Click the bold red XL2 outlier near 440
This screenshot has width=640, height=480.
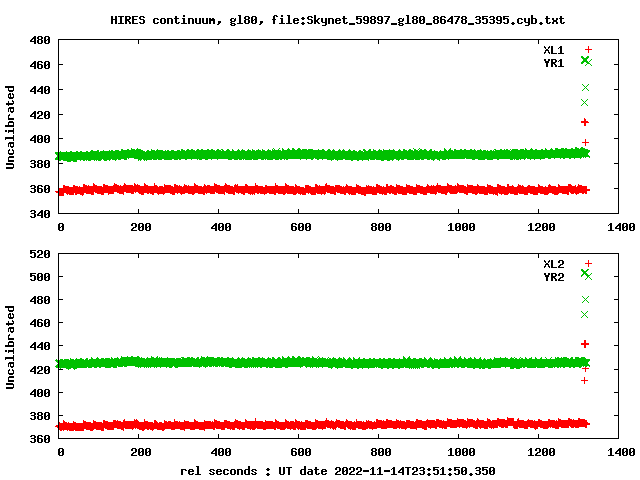tap(585, 344)
